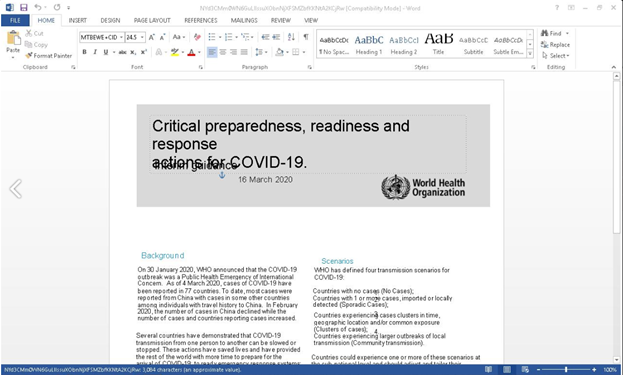Image resolution: width=623 pixels, height=375 pixels.
Task: Switch to Print Layout view in status bar
Action: click(507, 369)
